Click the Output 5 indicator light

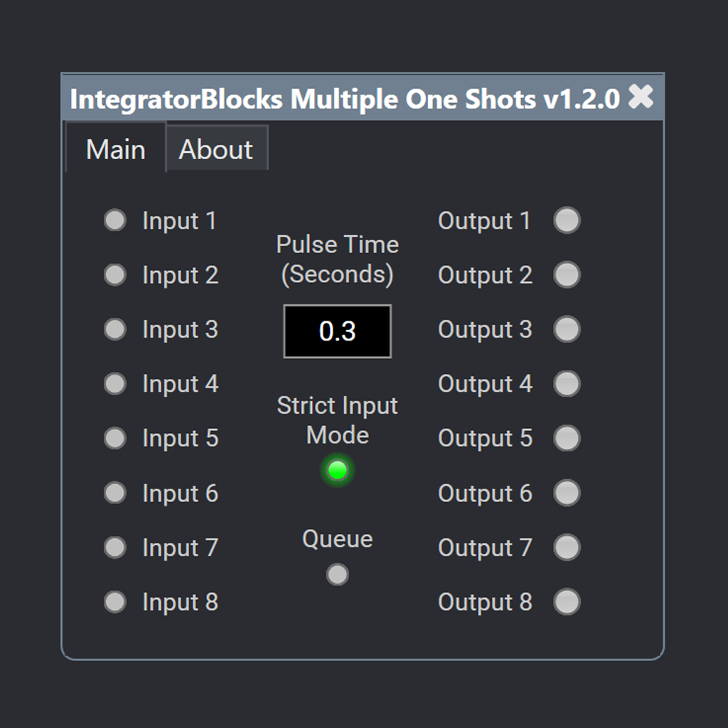[x=567, y=438]
